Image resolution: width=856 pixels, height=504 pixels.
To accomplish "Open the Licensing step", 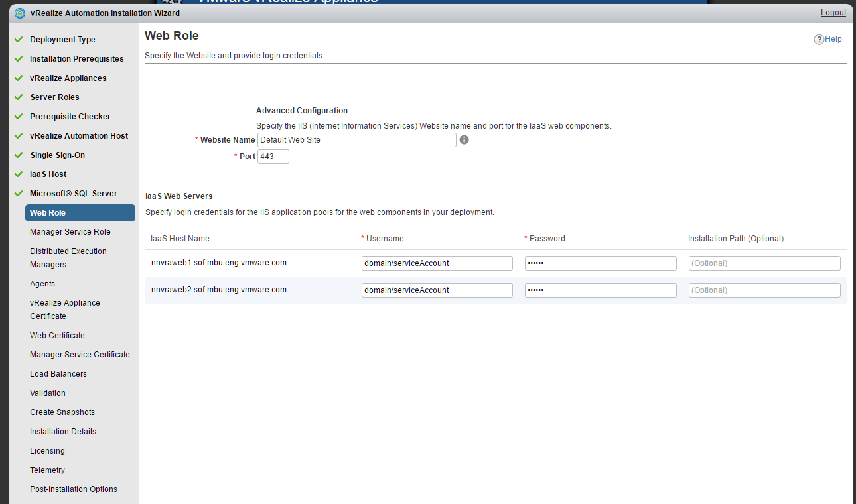I will (47, 451).
